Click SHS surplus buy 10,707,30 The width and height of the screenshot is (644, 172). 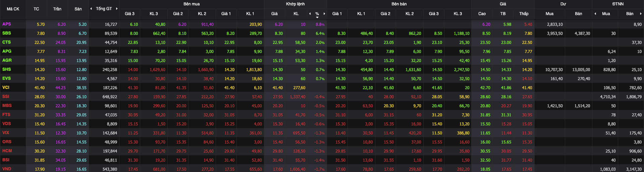tap(554, 70)
